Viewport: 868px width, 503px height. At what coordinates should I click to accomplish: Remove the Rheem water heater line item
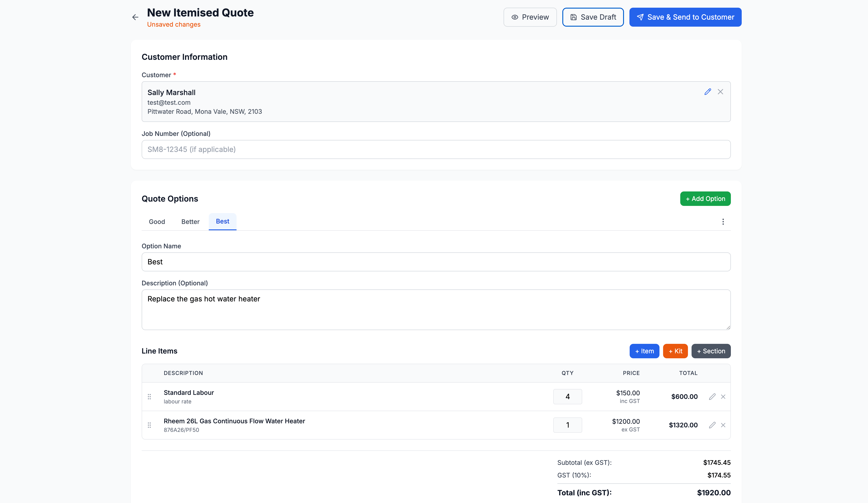coord(723,425)
